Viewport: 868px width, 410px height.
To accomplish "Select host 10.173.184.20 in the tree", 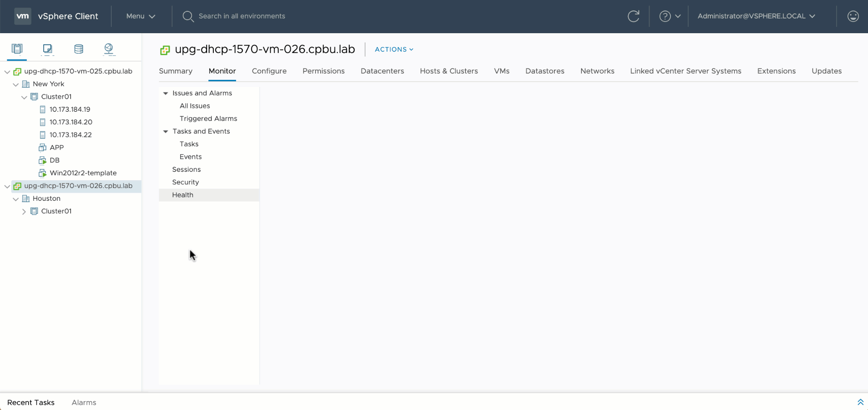I will tap(71, 122).
